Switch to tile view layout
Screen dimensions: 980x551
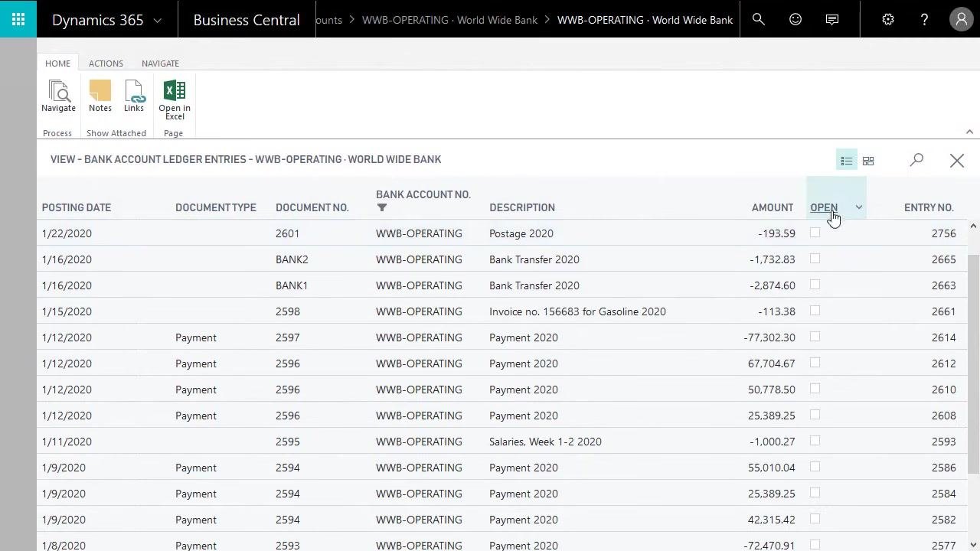[868, 161]
